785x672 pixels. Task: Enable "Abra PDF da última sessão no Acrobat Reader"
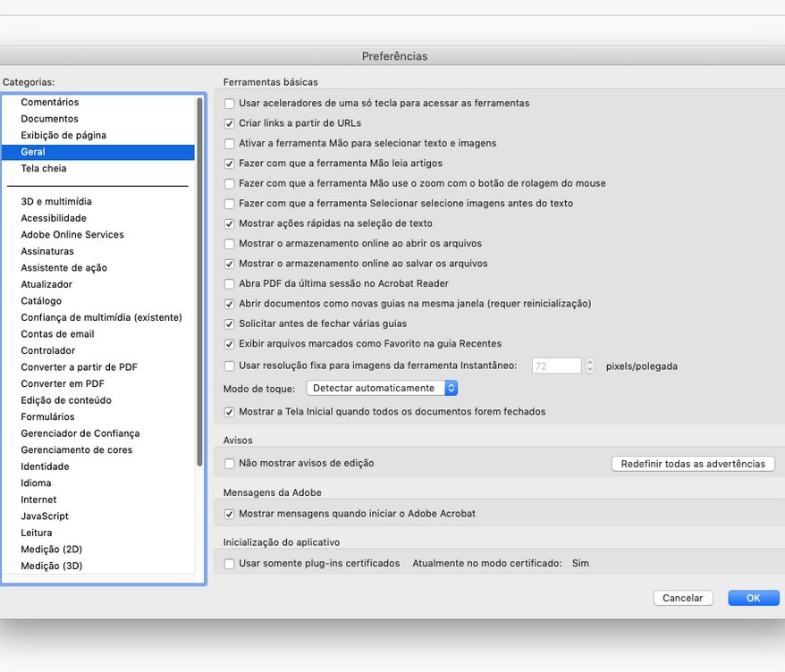click(230, 283)
